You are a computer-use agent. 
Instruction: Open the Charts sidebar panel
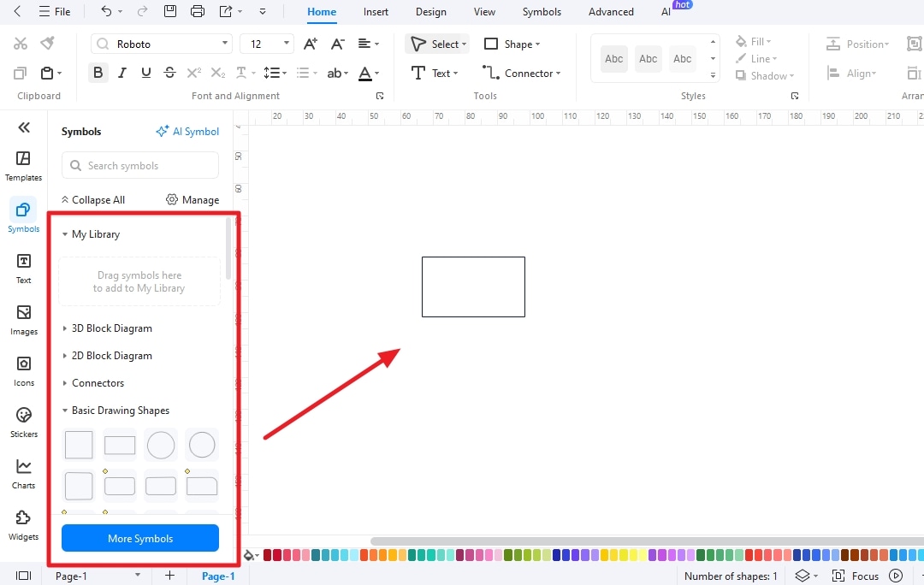coord(24,474)
